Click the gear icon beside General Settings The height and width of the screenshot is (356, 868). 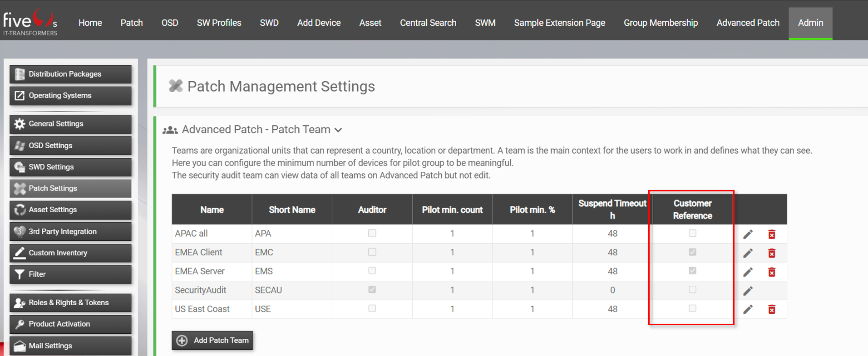pos(20,124)
